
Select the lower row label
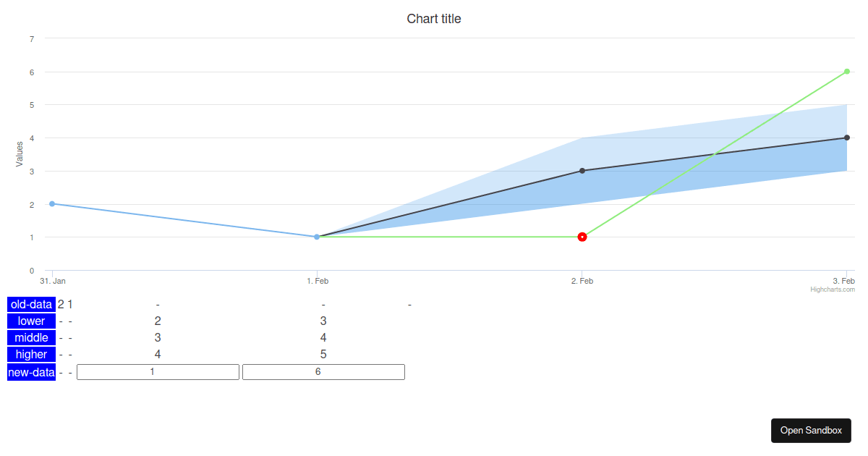point(31,321)
